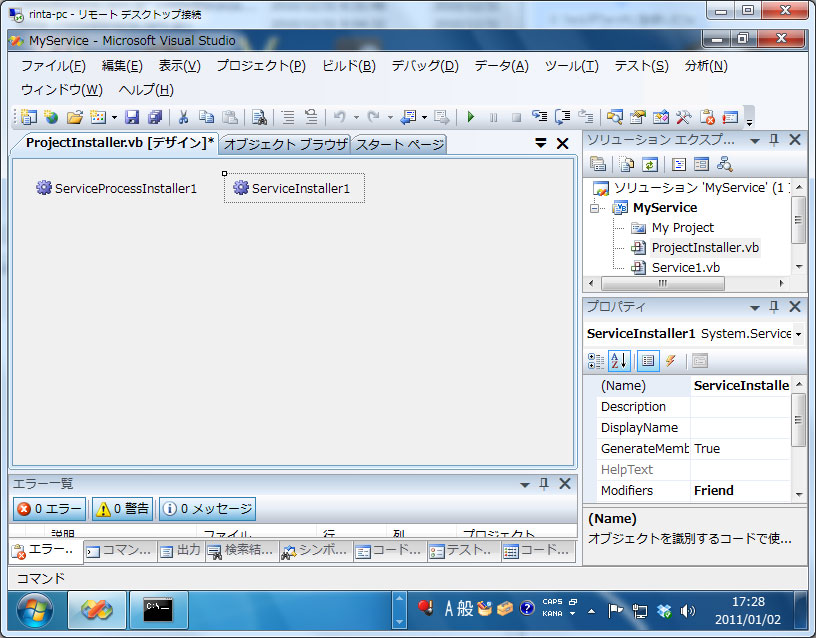Open the ツール(T) menu
816x638 pixels.
pos(571,66)
